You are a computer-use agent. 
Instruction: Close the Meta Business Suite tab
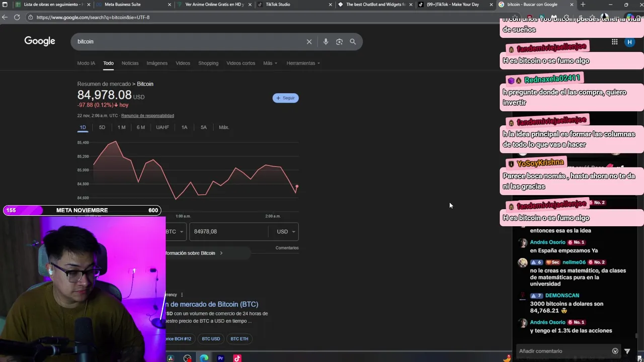170,5
